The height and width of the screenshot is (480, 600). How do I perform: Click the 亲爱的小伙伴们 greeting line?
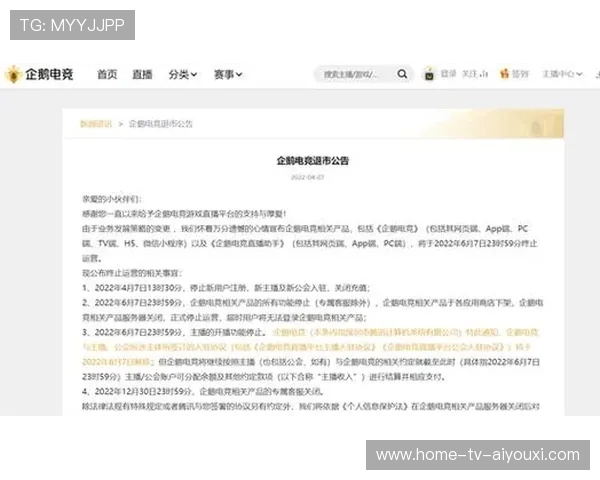click(112, 199)
